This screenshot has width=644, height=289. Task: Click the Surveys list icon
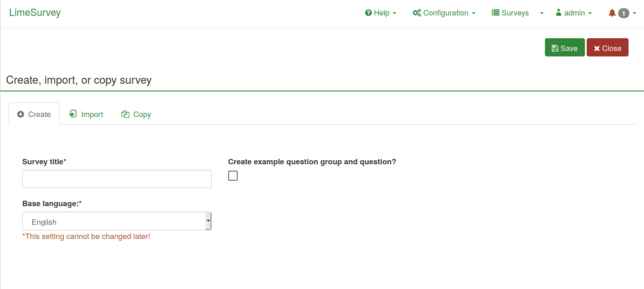click(x=495, y=13)
